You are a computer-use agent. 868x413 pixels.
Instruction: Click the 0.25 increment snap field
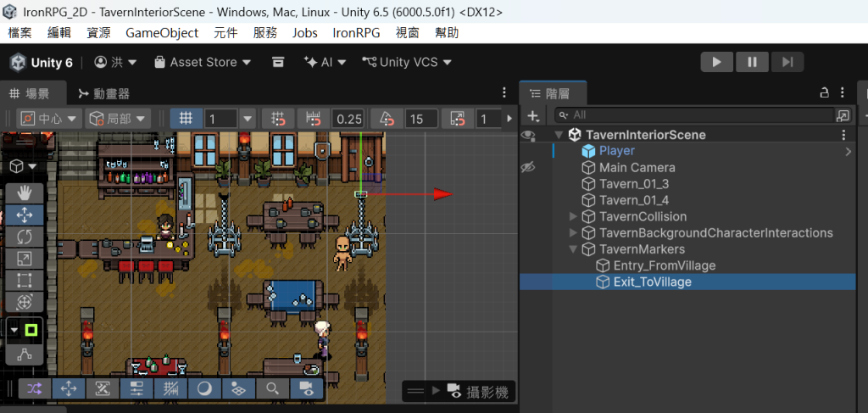pyautogui.click(x=348, y=119)
